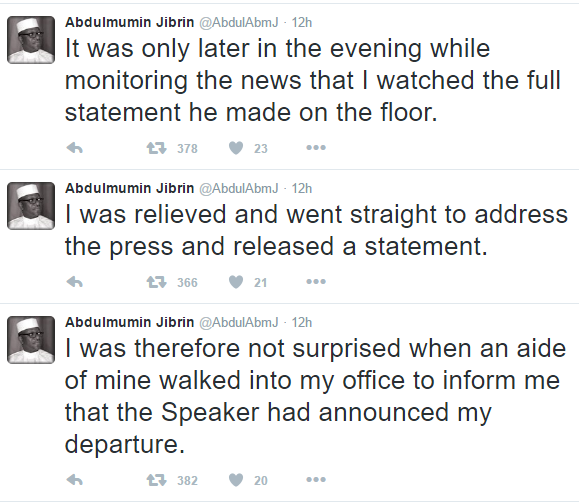Image resolution: width=579 pixels, height=502 pixels.
Task: Click @AbdulAbmJ handle on the 'I was relieved' tweet
Action: [239, 188]
